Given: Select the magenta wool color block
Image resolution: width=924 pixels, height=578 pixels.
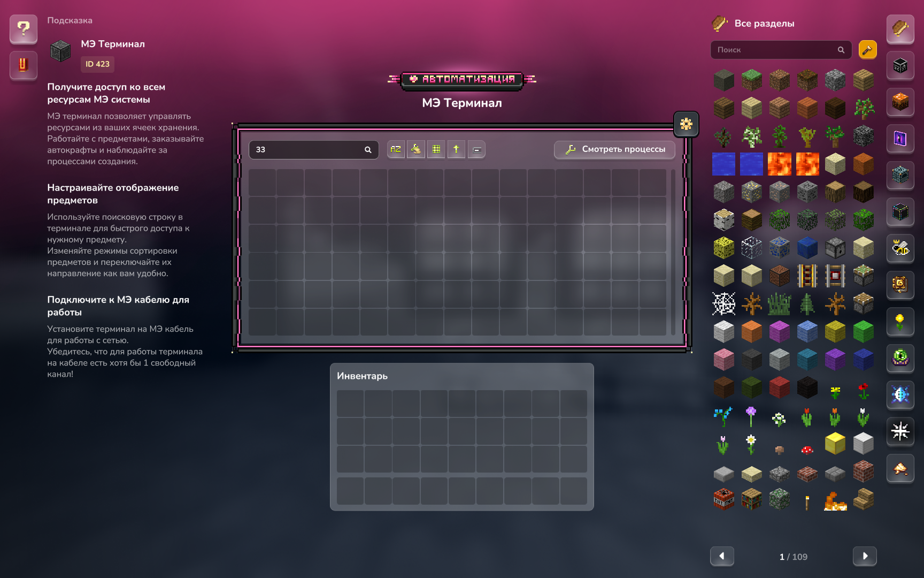Looking at the screenshot, I should pos(779,332).
